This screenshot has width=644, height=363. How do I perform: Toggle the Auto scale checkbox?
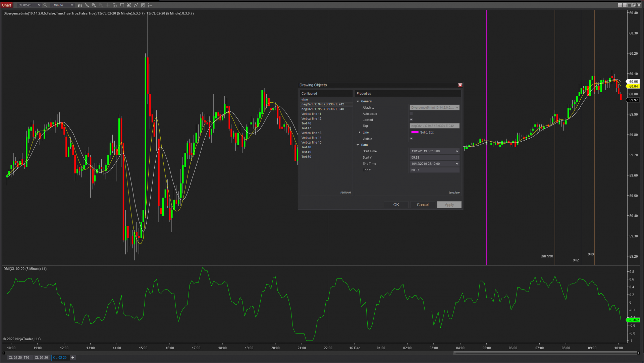411,114
